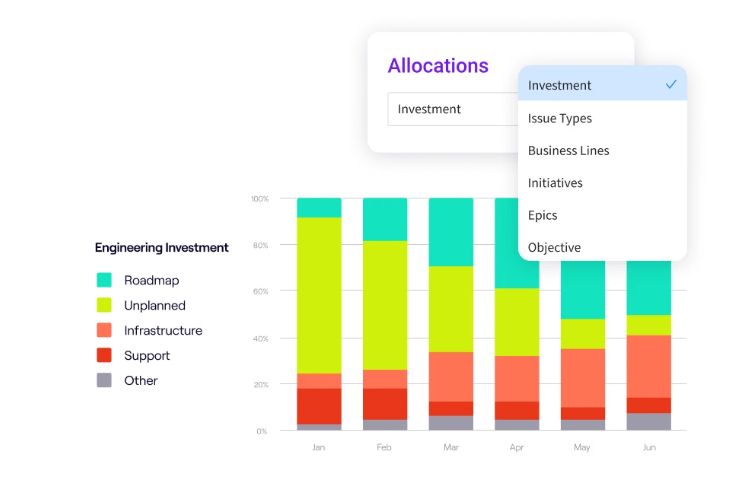
Task: Click the Engineering Investment legend title
Action: coord(161,248)
